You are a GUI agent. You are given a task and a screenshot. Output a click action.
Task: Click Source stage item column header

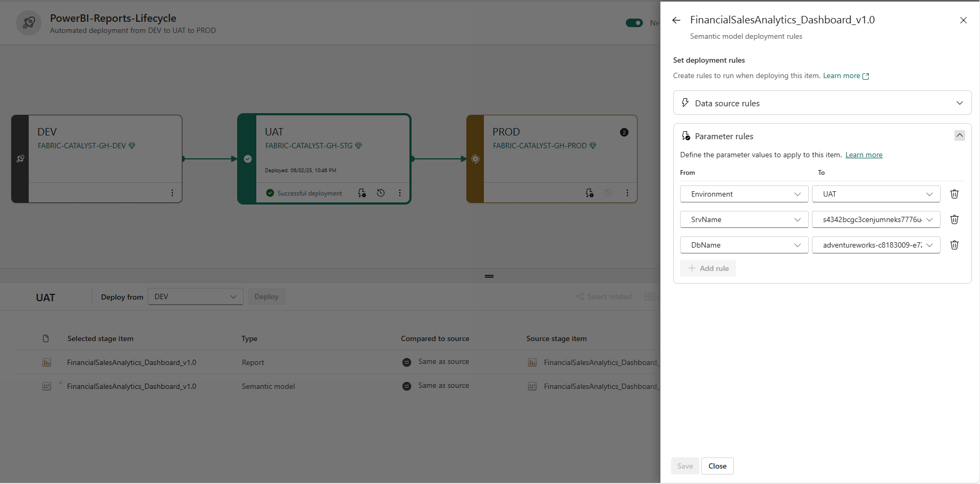[x=557, y=338]
